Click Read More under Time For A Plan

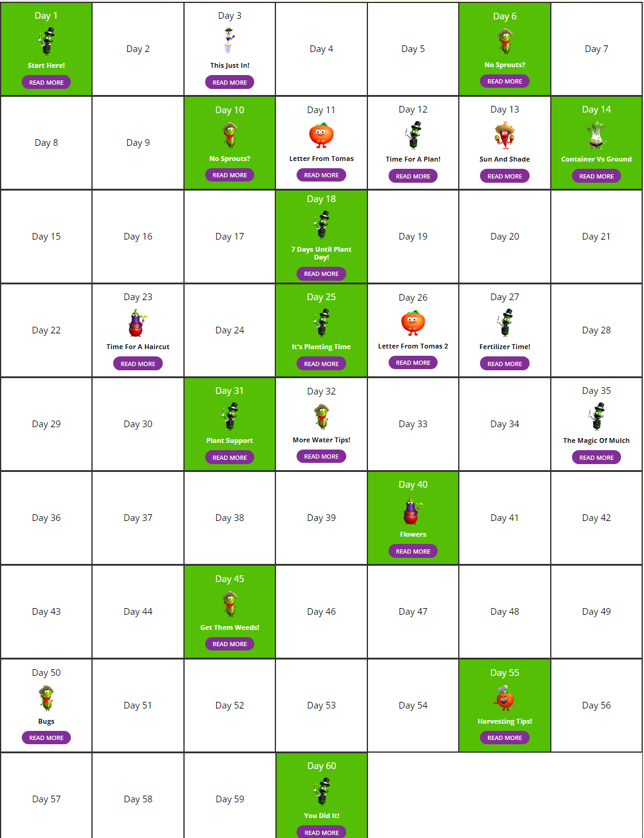point(413,176)
